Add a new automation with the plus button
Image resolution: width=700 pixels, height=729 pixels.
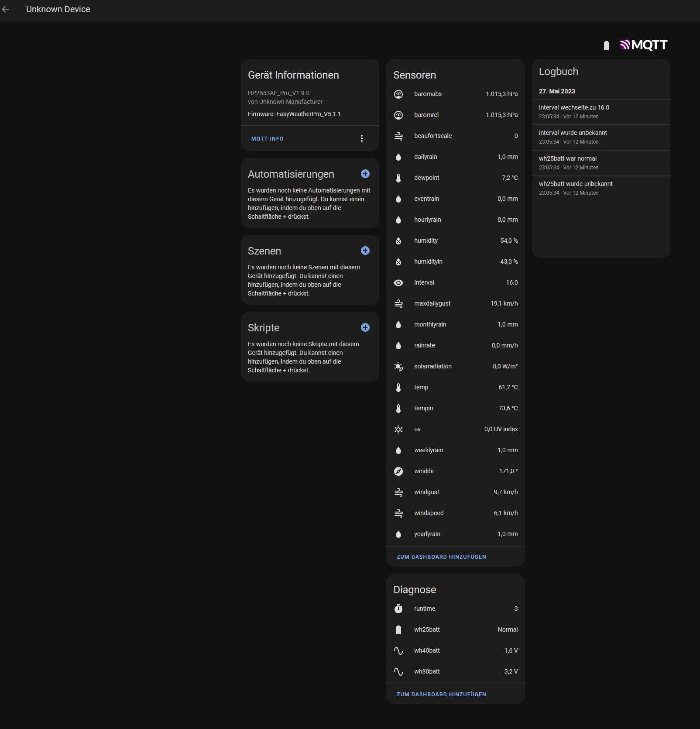(x=365, y=174)
